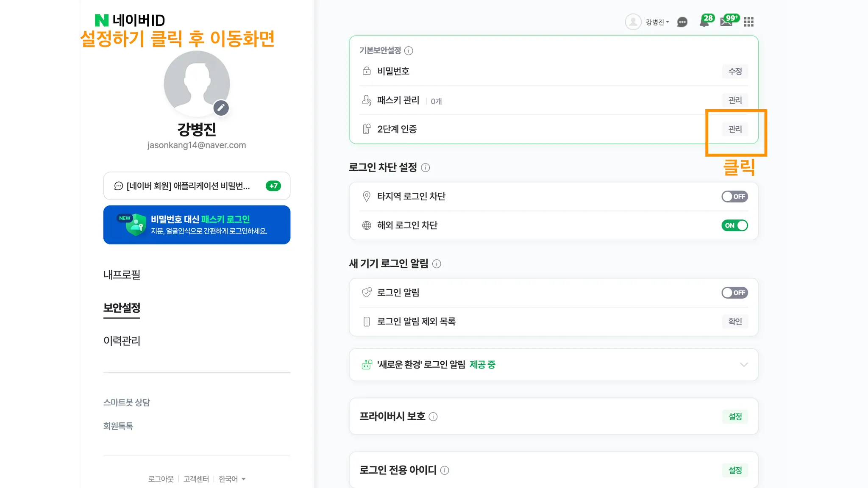Click globe icon for 해외 로그인 차단

coord(367,225)
